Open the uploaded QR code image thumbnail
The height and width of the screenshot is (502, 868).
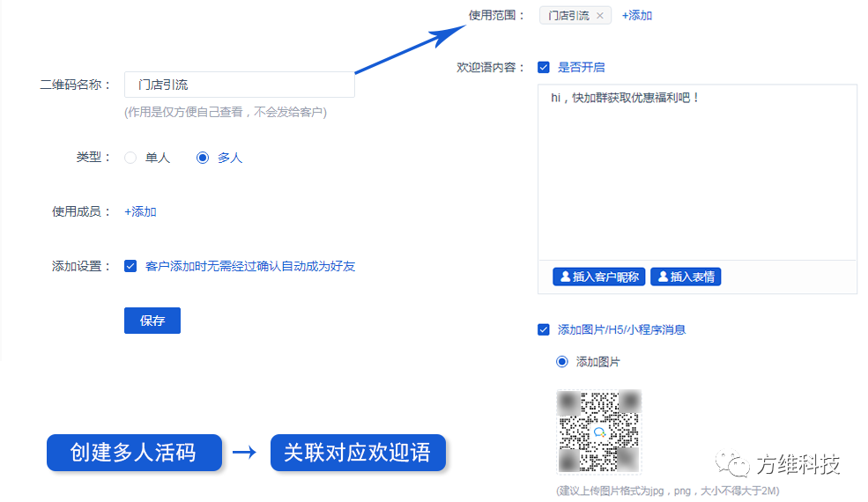(598, 432)
